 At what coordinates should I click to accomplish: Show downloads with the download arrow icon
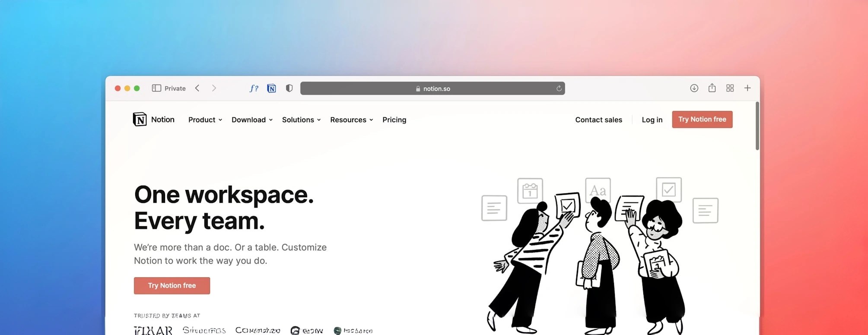pos(694,88)
